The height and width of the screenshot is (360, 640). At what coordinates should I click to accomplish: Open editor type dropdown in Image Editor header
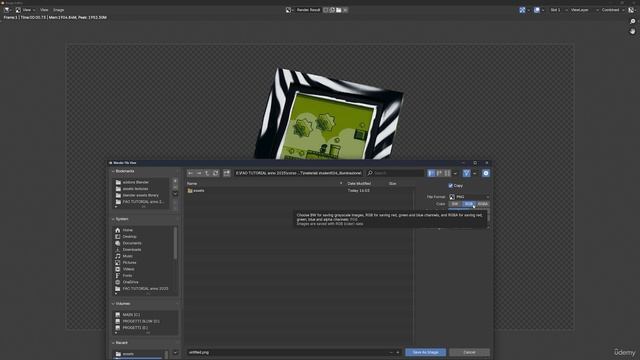(8, 10)
